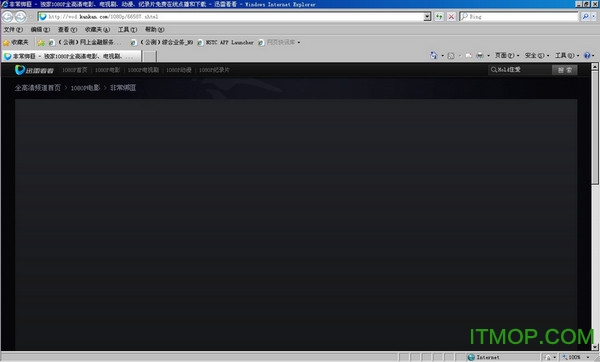
Task: Click the vertical scrollbar thumb
Action: [x=595, y=127]
